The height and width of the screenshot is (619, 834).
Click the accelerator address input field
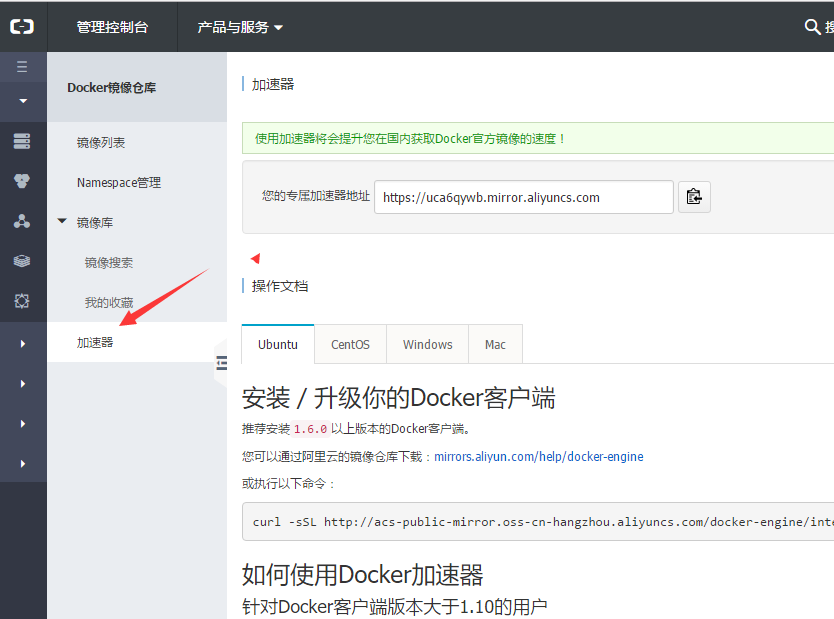(524, 197)
